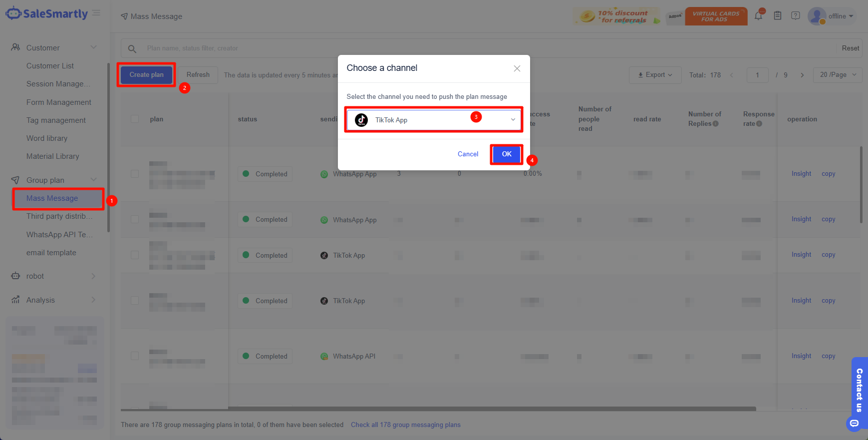Open Third party distribution in sidebar

click(x=59, y=216)
